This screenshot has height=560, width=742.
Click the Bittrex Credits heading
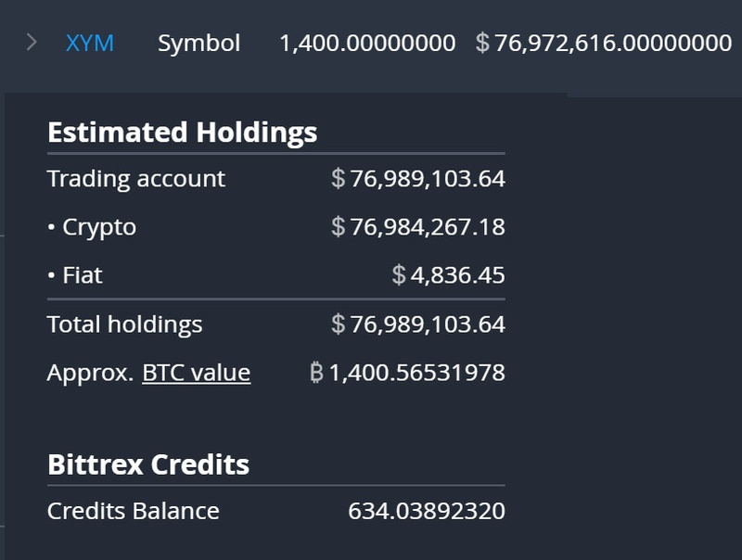coord(148,464)
